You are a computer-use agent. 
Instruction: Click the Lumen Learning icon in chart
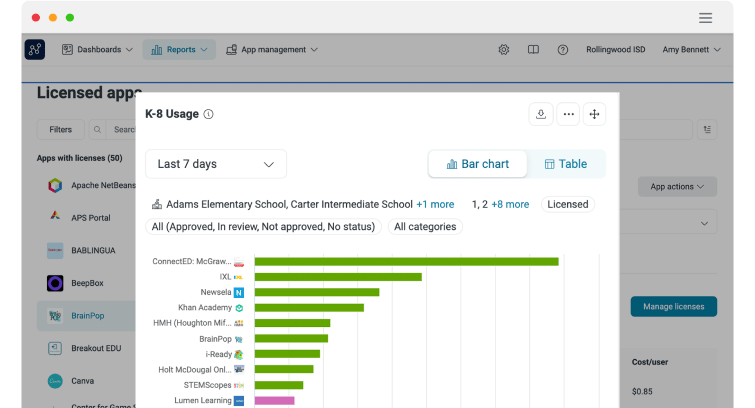click(239, 401)
